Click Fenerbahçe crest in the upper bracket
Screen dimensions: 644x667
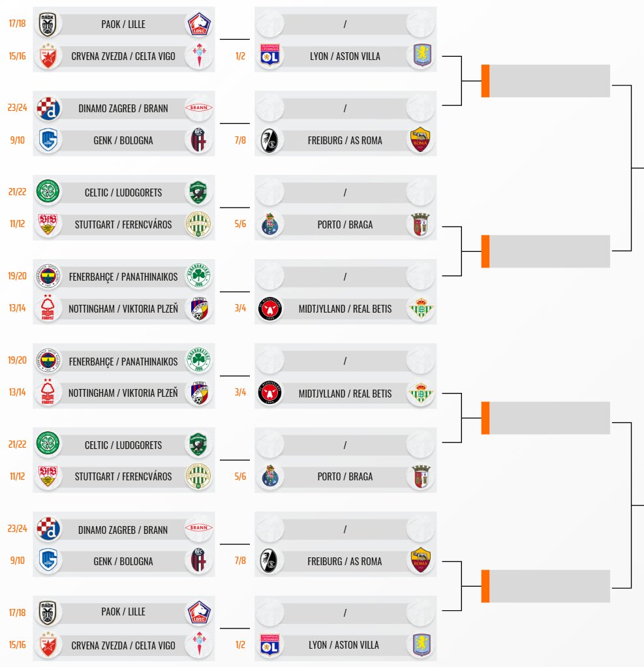[x=48, y=277]
